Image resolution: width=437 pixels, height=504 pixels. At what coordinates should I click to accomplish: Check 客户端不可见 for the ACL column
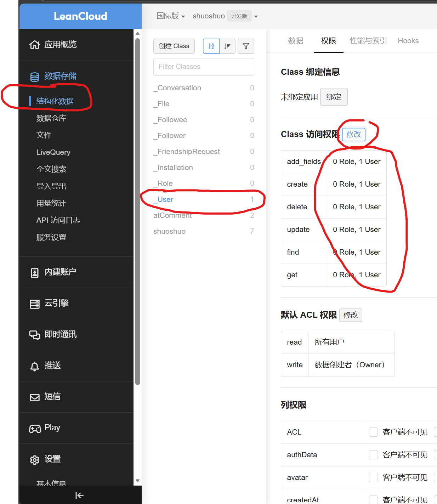(373, 432)
